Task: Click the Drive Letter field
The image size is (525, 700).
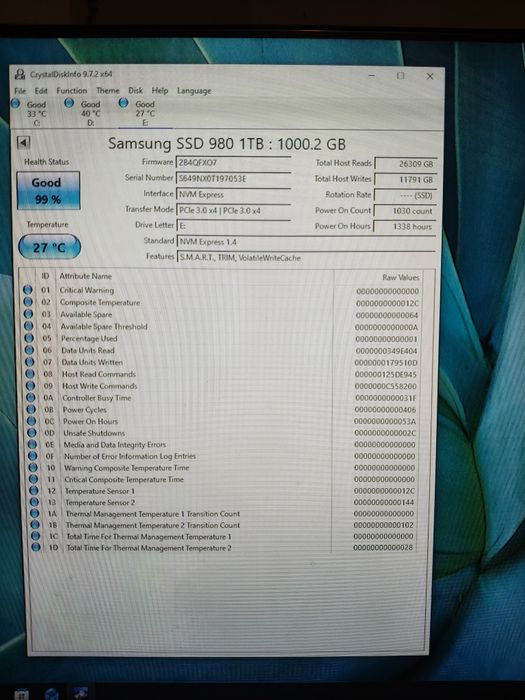Action: pyautogui.click(x=234, y=226)
